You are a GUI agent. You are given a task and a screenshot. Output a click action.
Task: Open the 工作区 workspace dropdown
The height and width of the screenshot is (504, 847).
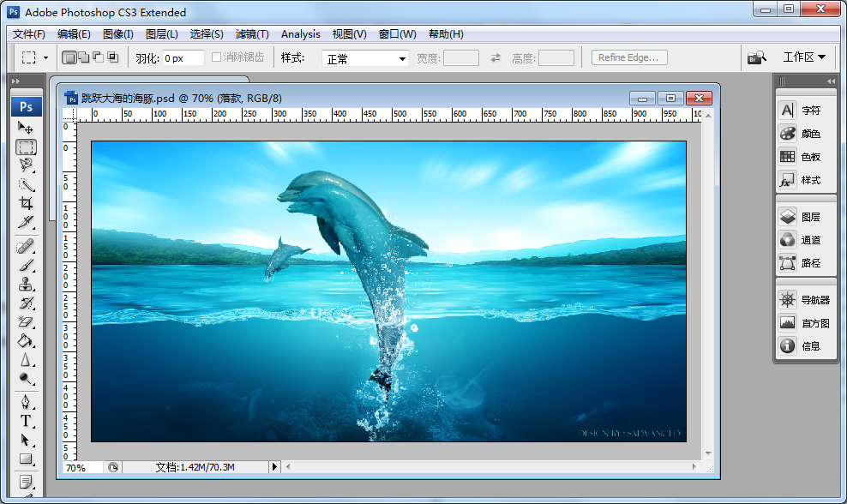(x=804, y=57)
